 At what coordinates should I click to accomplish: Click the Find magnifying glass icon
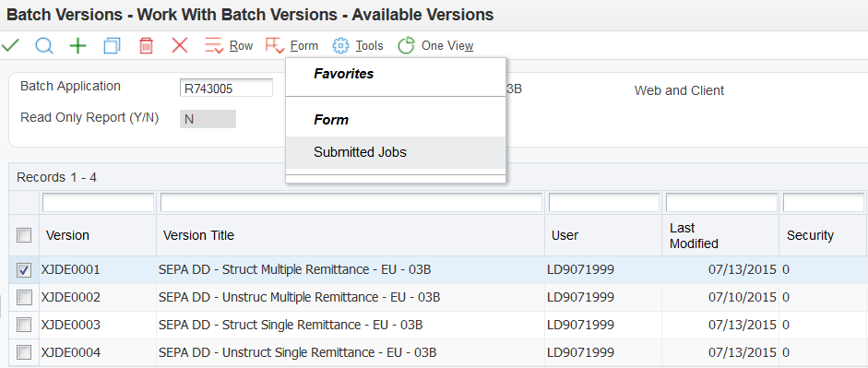point(43,45)
